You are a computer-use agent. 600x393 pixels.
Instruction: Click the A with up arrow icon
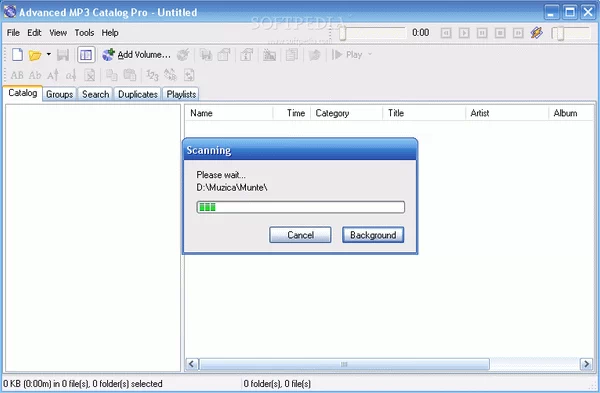point(53,75)
